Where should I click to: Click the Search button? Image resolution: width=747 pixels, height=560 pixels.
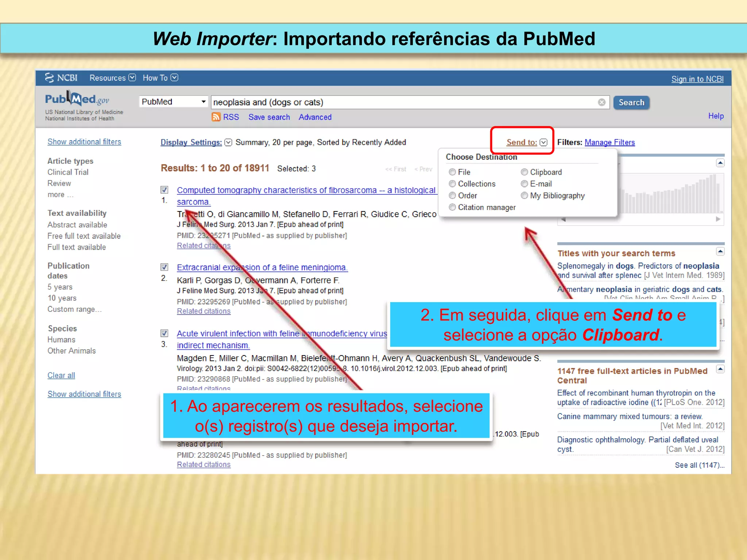pyautogui.click(x=631, y=102)
